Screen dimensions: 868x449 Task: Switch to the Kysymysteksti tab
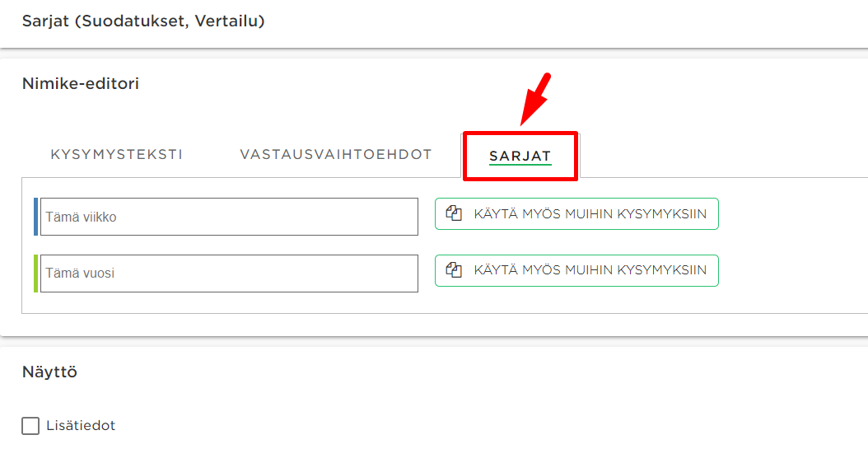pos(117,154)
